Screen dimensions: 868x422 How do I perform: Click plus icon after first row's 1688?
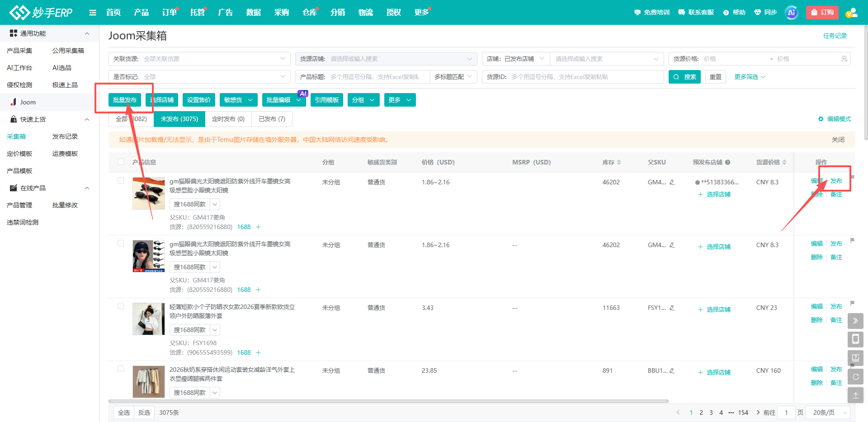(258, 227)
